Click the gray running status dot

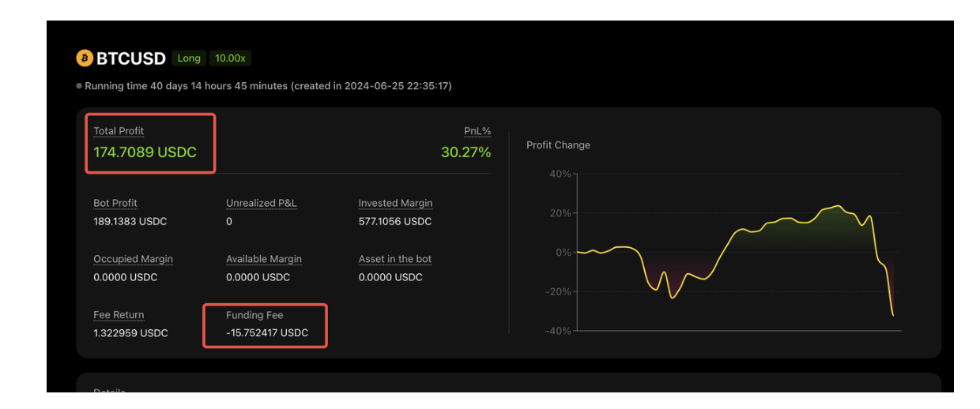tap(79, 86)
